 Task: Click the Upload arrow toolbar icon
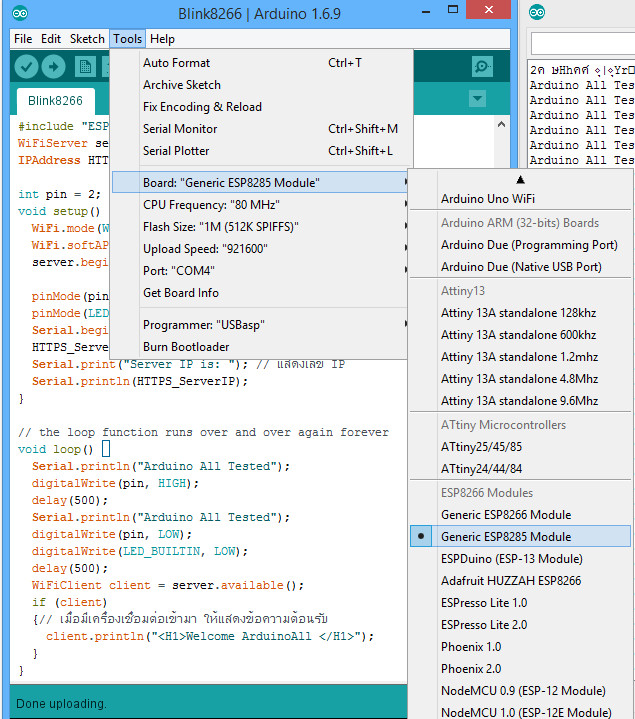pos(54,67)
